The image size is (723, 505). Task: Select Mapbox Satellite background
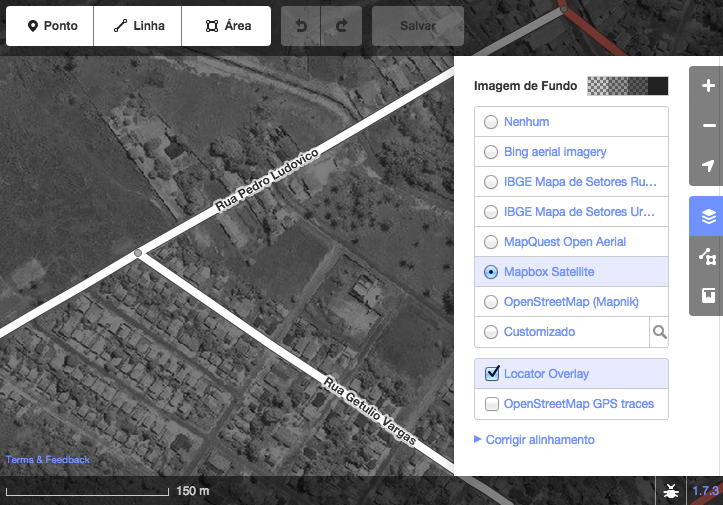pos(571,272)
